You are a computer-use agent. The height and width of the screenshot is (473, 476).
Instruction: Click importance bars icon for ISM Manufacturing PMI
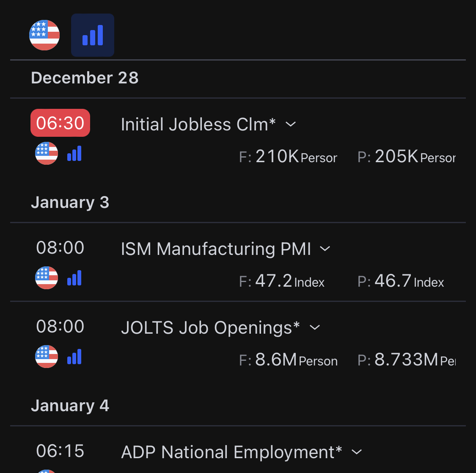tap(74, 278)
